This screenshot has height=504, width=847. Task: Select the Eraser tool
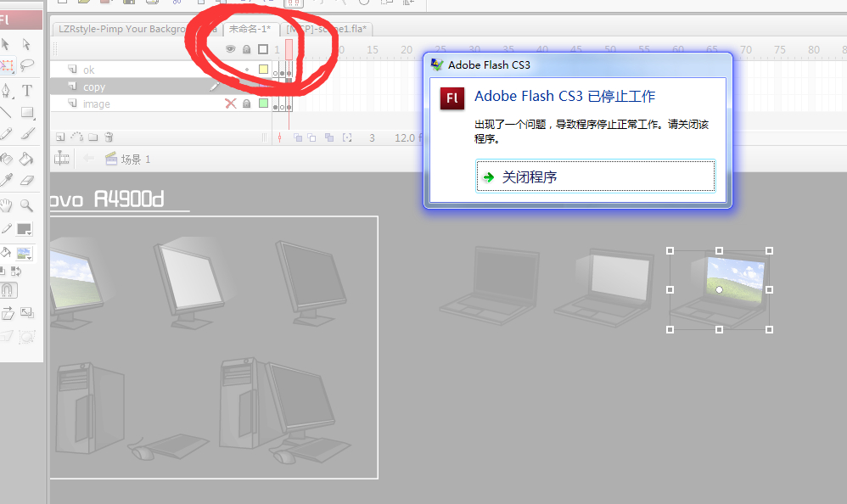(x=26, y=181)
